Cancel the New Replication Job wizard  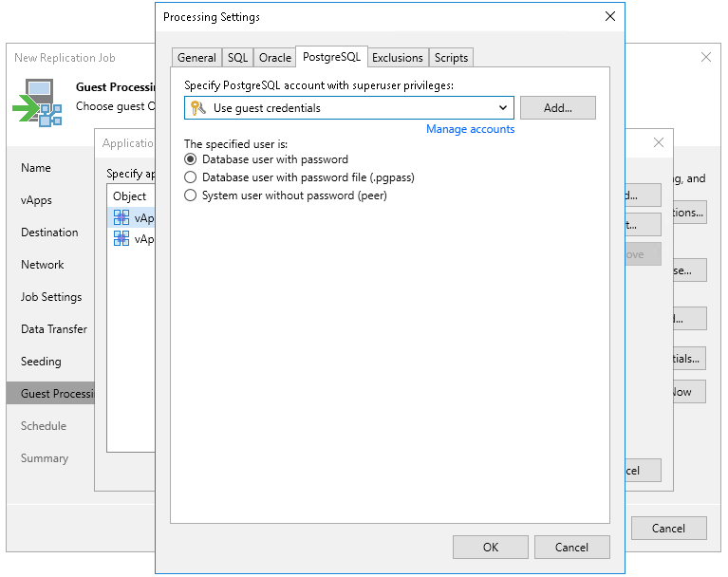point(668,529)
